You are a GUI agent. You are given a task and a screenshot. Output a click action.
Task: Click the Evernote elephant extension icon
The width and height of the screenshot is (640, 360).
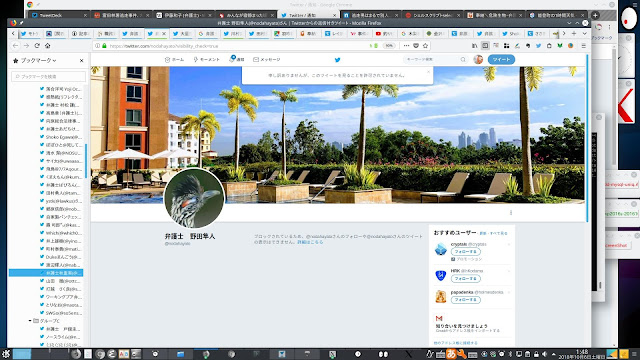click(x=528, y=46)
